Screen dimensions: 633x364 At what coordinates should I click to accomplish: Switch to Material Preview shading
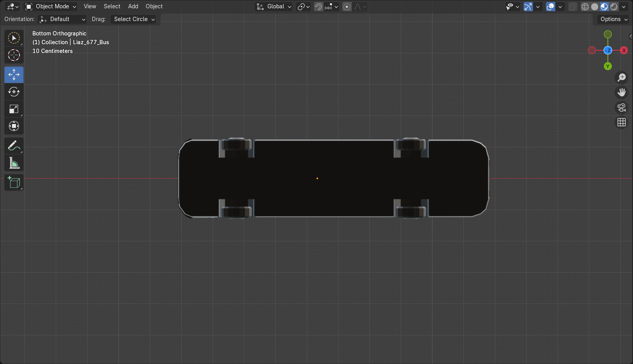point(604,7)
